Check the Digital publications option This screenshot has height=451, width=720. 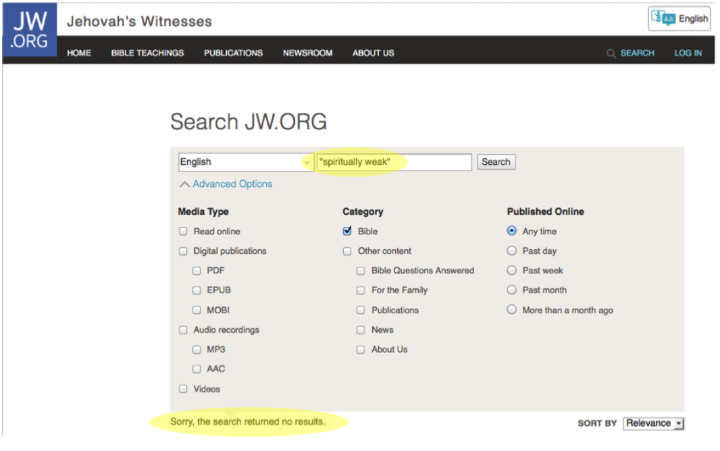183,251
